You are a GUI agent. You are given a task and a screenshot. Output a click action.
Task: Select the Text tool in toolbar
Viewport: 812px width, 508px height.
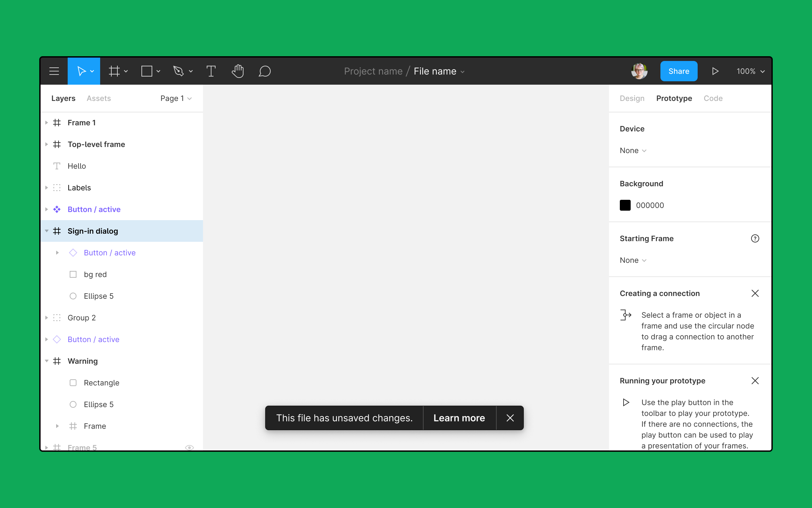tap(209, 71)
